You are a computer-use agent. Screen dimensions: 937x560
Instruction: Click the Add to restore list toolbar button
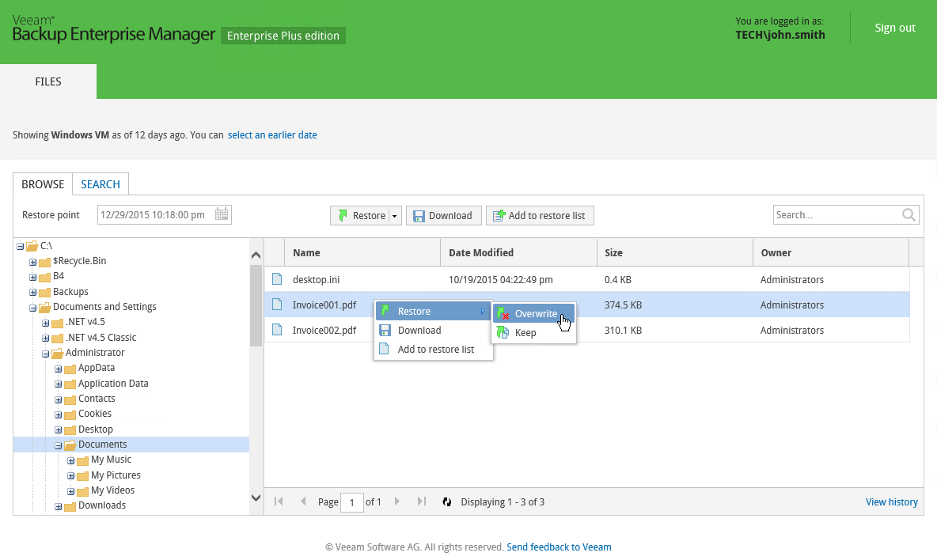(x=540, y=215)
